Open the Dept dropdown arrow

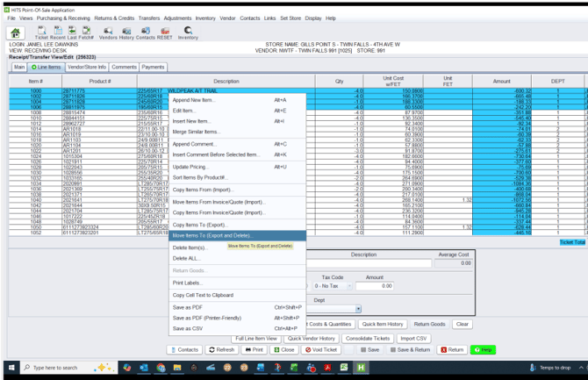[358, 309]
